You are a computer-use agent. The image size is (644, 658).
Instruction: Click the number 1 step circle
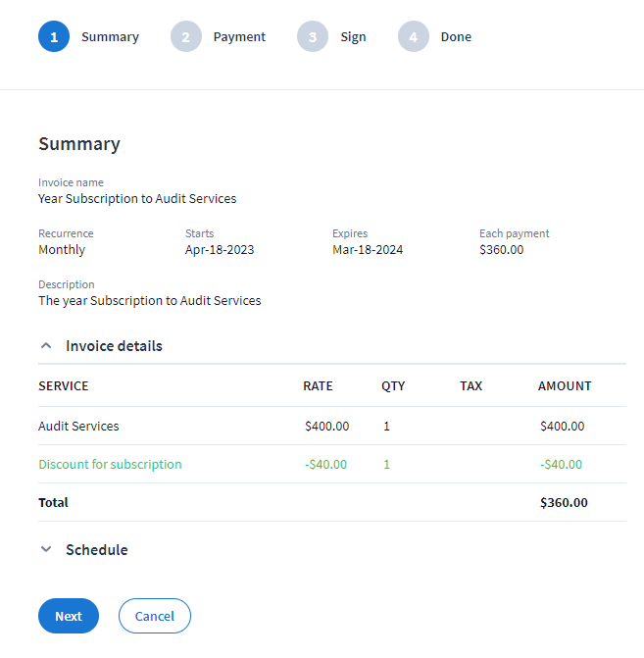[x=54, y=37]
